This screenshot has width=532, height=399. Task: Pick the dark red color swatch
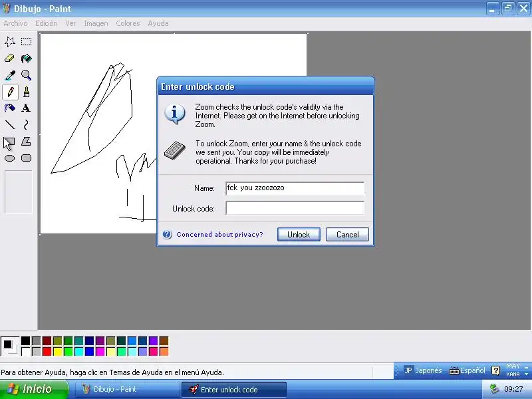click(x=47, y=340)
